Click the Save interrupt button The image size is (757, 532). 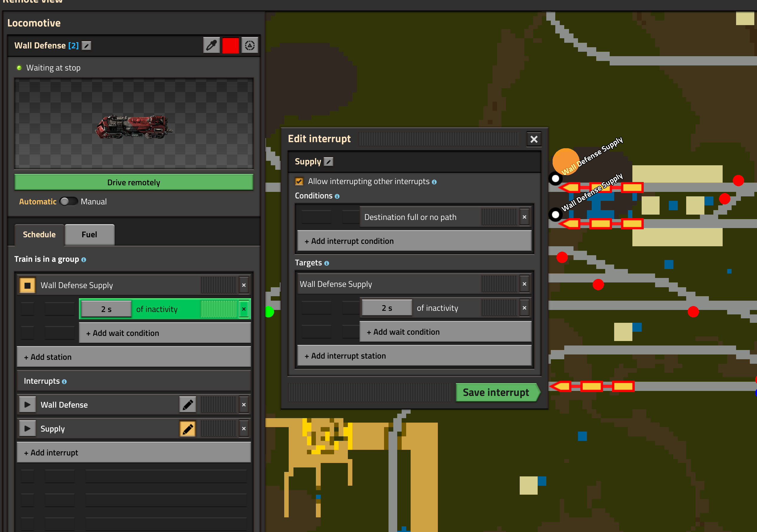pyautogui.click(x=496, y=392)
